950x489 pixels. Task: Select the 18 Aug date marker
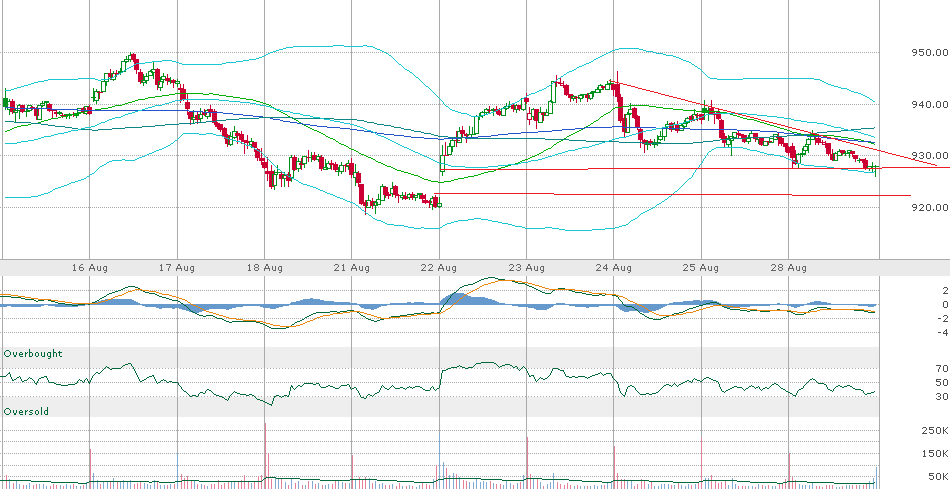(265, 268)
